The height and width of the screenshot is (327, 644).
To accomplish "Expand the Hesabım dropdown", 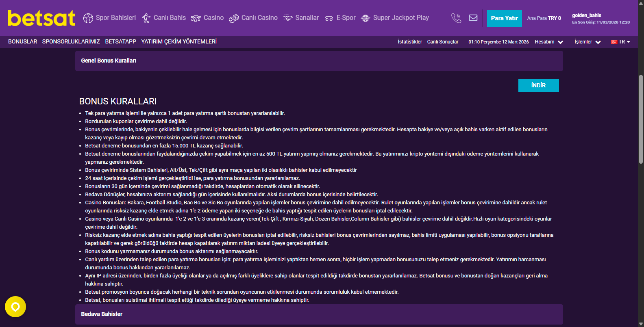I will pos(549,42).
